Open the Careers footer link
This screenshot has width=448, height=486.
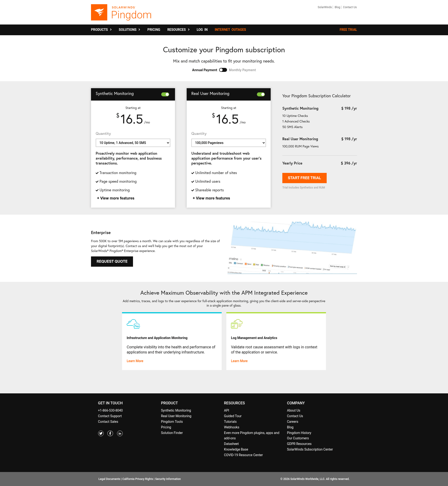293,422
